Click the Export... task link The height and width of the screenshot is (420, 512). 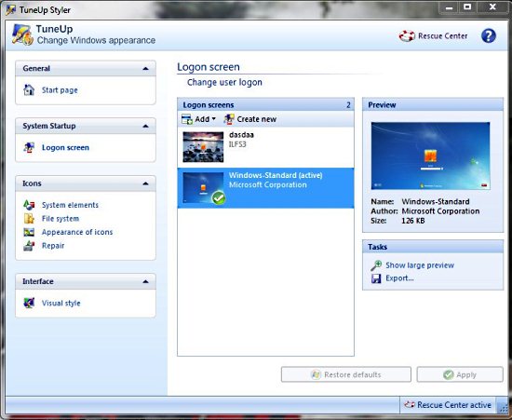(399, 278)
